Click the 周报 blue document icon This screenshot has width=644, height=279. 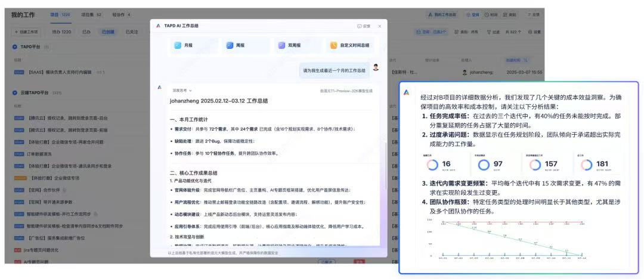point(230,45)
